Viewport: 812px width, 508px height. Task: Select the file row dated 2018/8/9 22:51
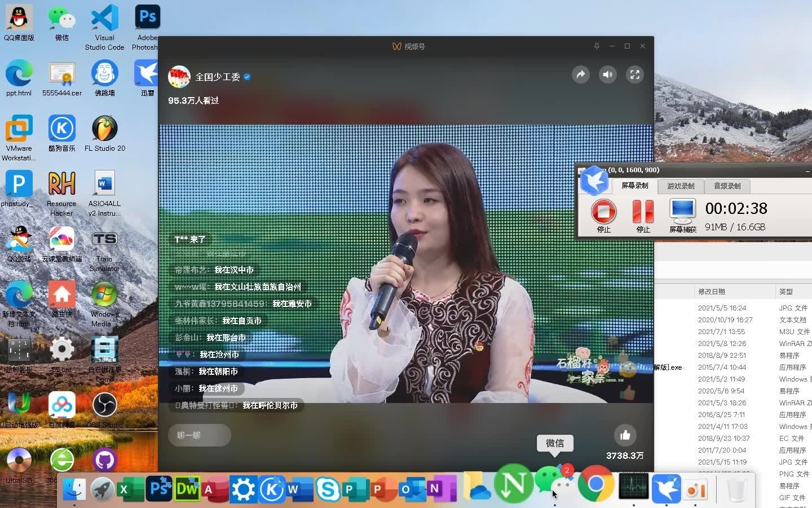pyautogui.click(x=733, y=355)
